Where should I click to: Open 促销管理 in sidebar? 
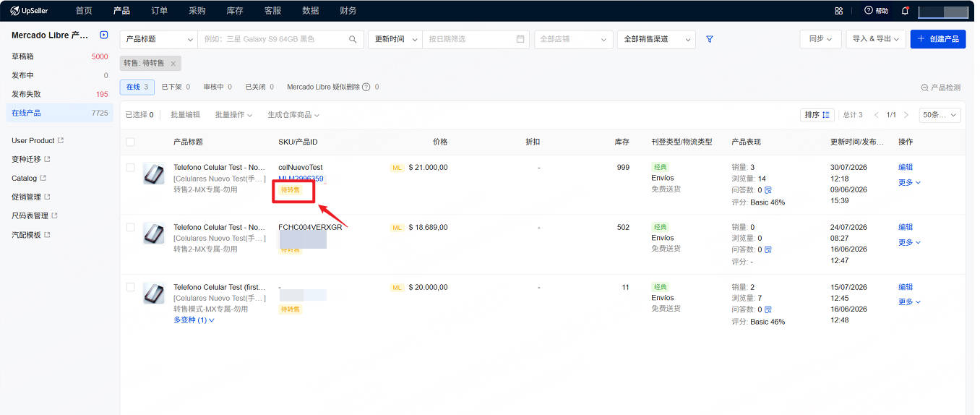tap(26, 197)
